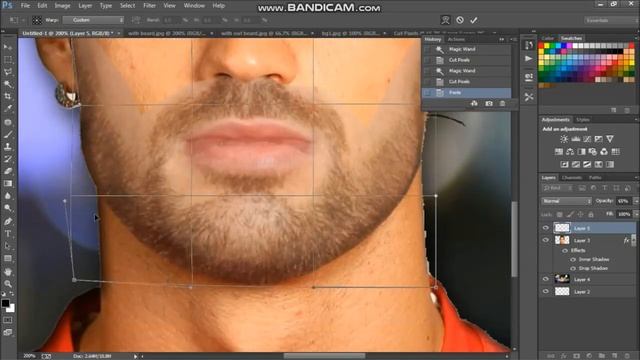Select the Rectangular Marquee tool
The height and width of the screenshot is (360, 640).
pos(8,60)
